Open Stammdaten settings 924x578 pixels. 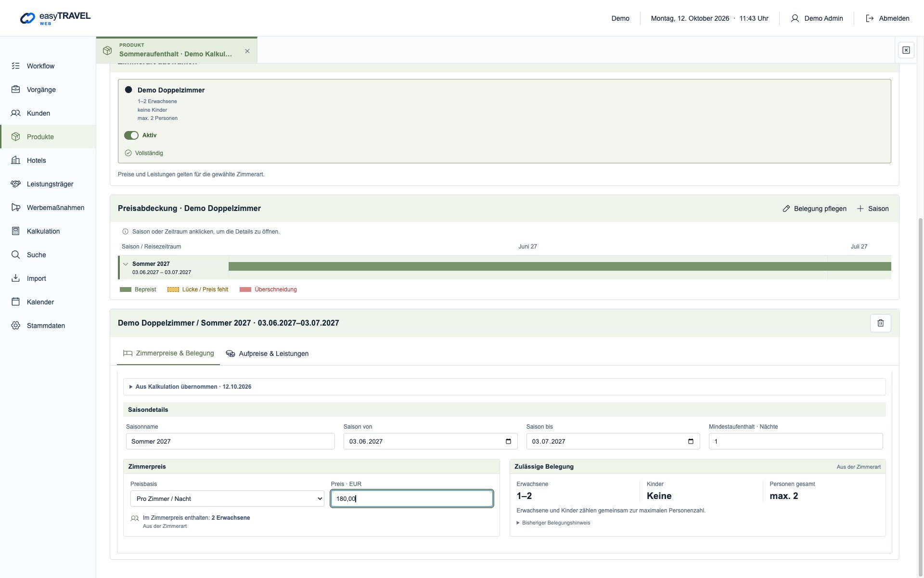pos(48,326)
